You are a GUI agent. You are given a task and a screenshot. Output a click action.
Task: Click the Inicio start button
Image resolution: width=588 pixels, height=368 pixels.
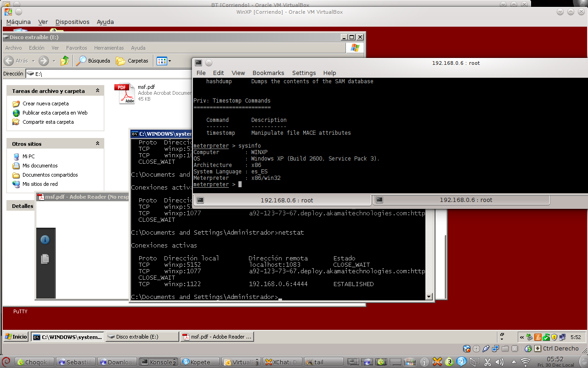coord(16,337)
